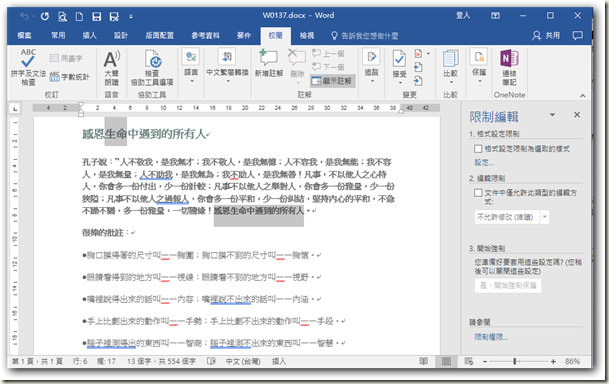
Task: Switch to the 插入 ribbon tab
Action: point(89,36)
